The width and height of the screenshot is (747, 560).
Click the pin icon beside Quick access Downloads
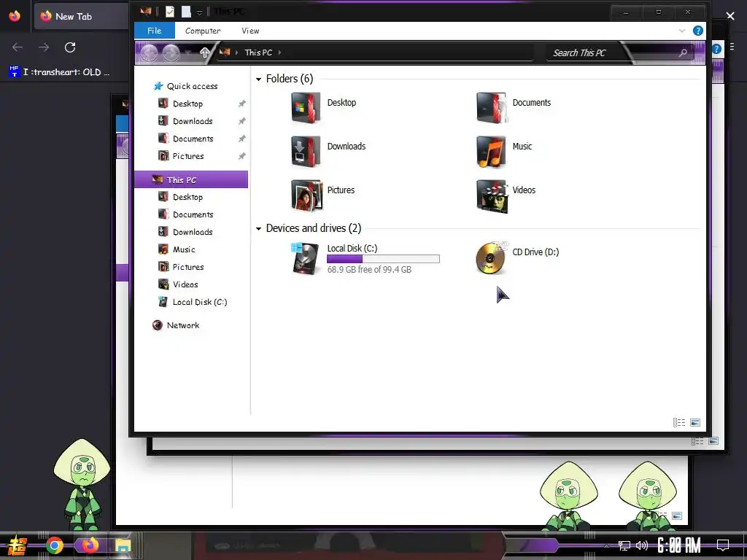(x=241, y=121)
